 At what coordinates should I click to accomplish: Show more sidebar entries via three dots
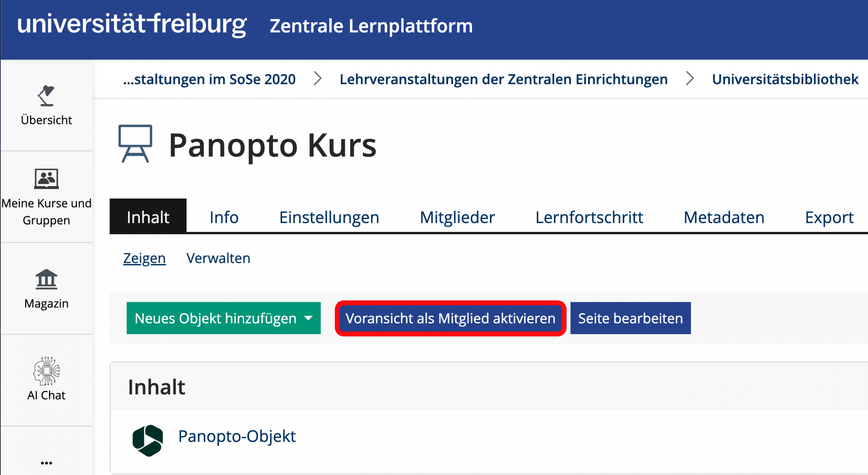46,463
